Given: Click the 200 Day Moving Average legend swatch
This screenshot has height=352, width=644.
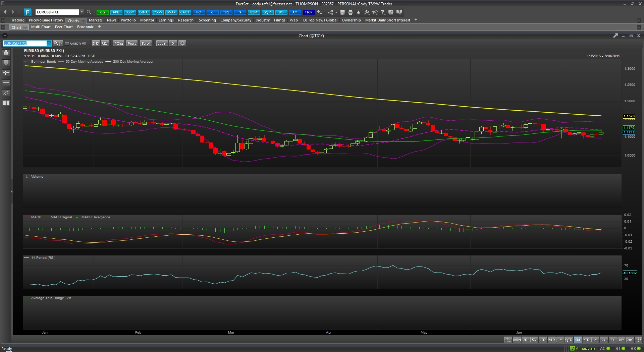Looking at the screenshot, I should coord(108,62).
